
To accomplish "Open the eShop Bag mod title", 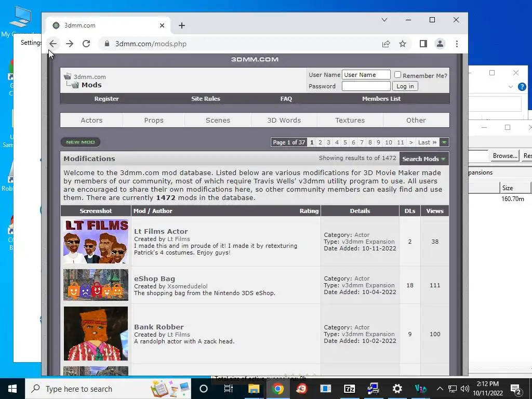I will [x=154, y=279].
